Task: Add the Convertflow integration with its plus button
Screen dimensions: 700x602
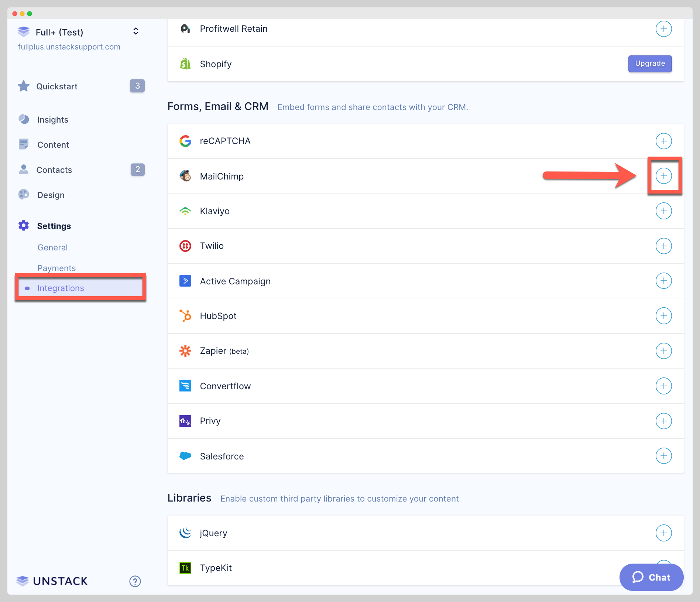Action: 664,386
